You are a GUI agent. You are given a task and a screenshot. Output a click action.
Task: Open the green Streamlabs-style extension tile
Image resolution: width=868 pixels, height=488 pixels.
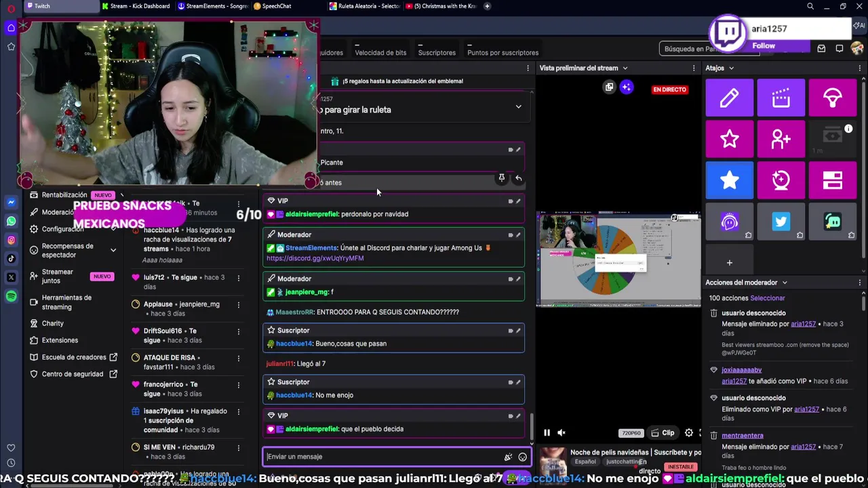[832, 222]
